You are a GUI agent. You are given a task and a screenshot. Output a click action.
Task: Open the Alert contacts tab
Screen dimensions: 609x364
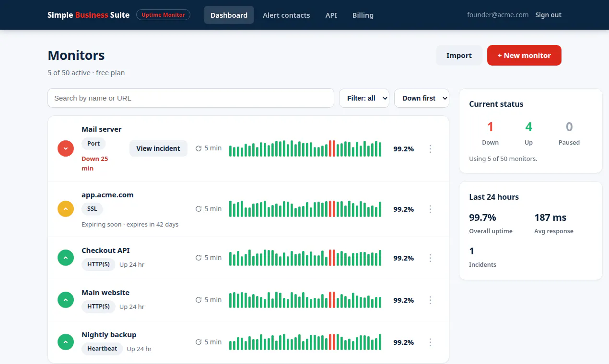(286, 15)
